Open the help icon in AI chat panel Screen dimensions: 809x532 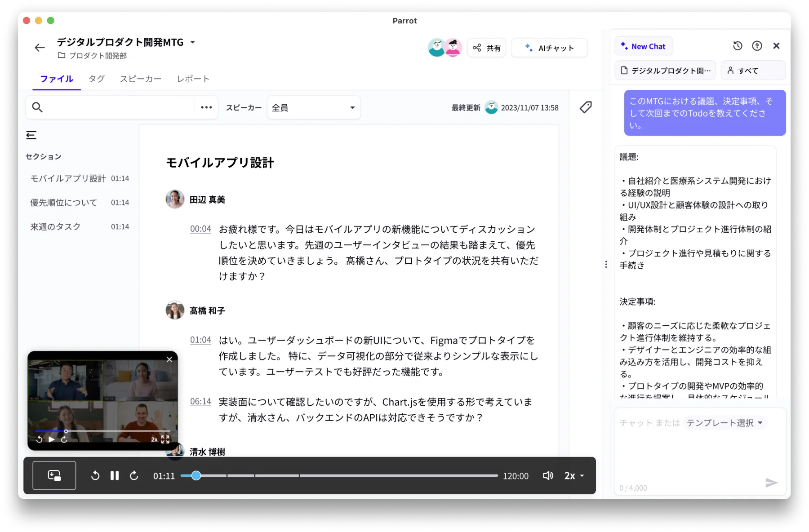click(x=758, y=46)
